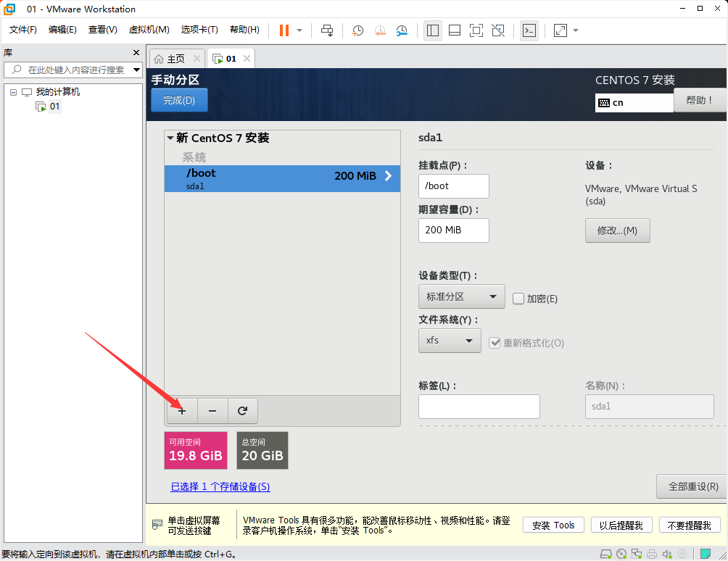
Task: Click the 安装 Tools button
Action: pyautogui.click(x=553, y=525)
